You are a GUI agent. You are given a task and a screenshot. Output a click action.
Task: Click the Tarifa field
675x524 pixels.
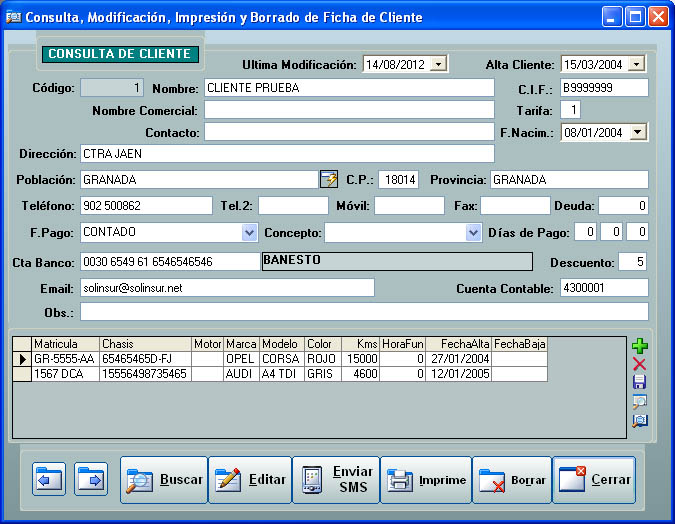570,110
